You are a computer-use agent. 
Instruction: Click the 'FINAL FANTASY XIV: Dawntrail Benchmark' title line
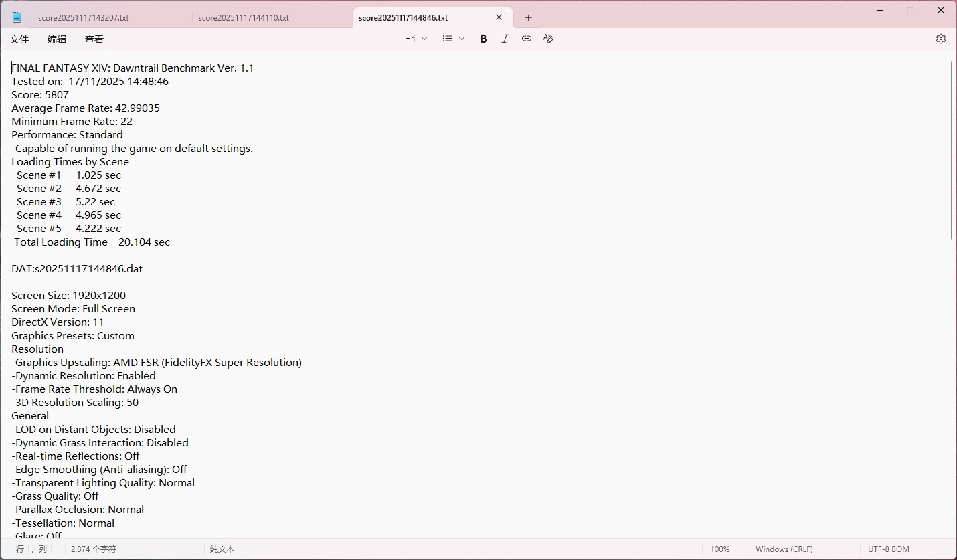click(133, 68)
